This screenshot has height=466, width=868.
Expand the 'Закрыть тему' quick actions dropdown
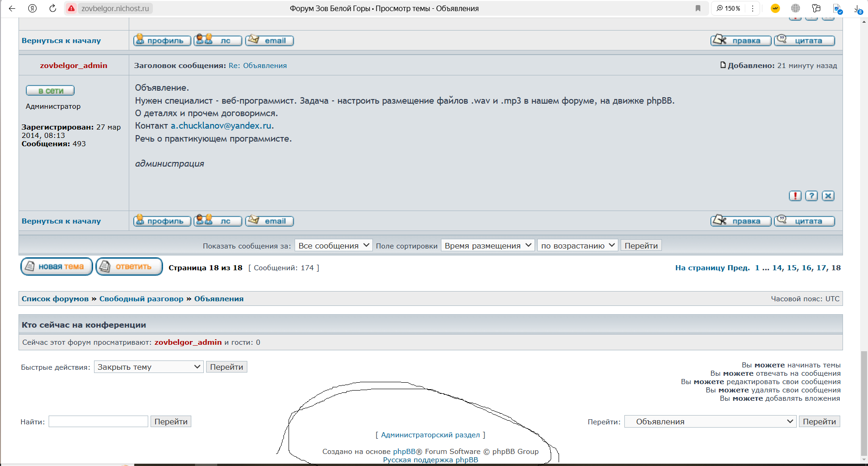pos(149,367)
